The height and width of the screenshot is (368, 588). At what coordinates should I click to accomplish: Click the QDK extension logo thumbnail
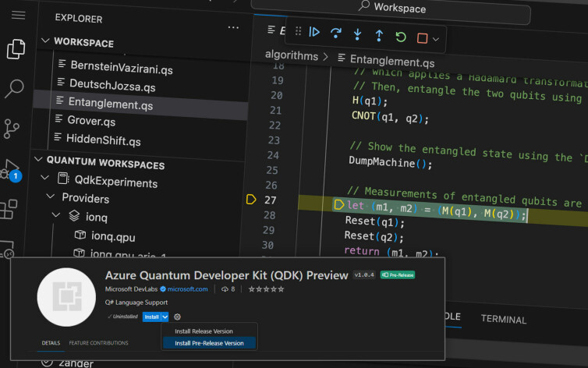point(67,297)
